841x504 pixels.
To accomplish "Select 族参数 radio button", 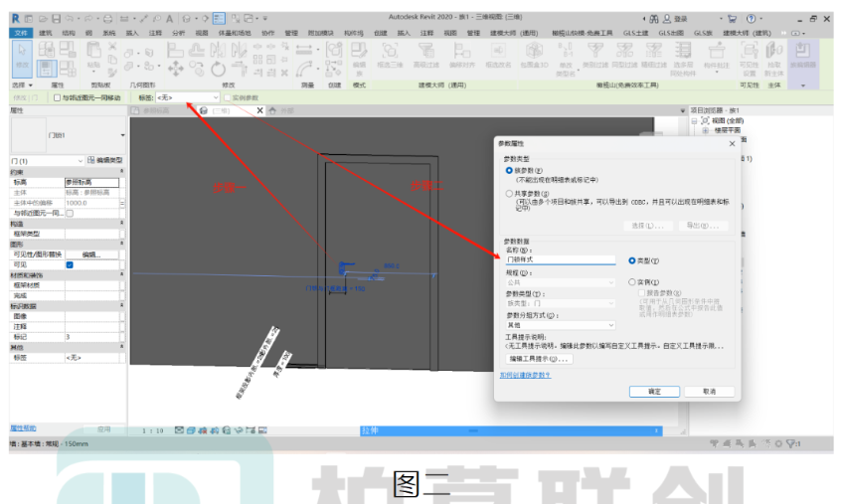I will 509,171.
